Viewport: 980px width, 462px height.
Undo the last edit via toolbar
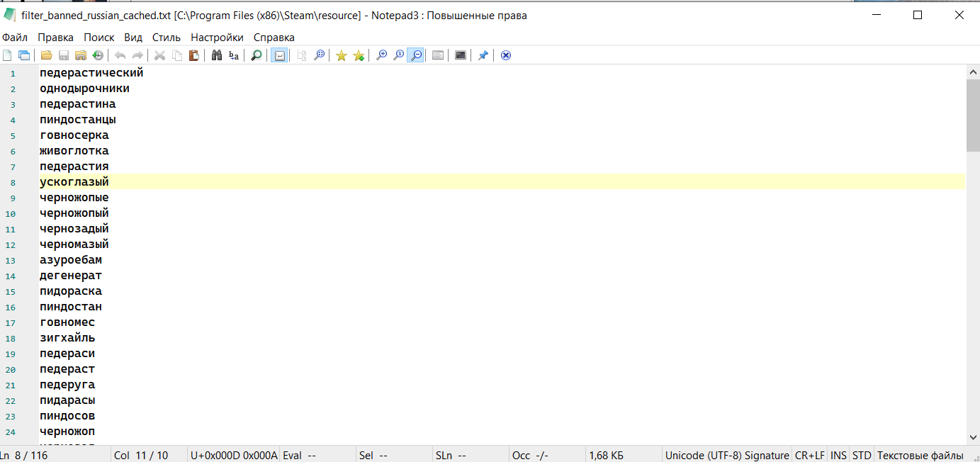pyautogui.click(x=120, y=55)
